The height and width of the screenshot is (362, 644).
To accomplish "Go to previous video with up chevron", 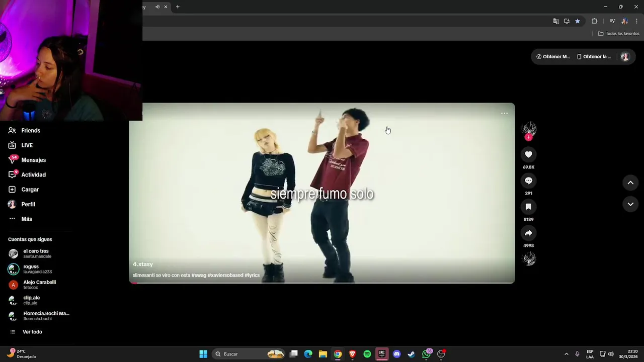I will click(630, 183).
